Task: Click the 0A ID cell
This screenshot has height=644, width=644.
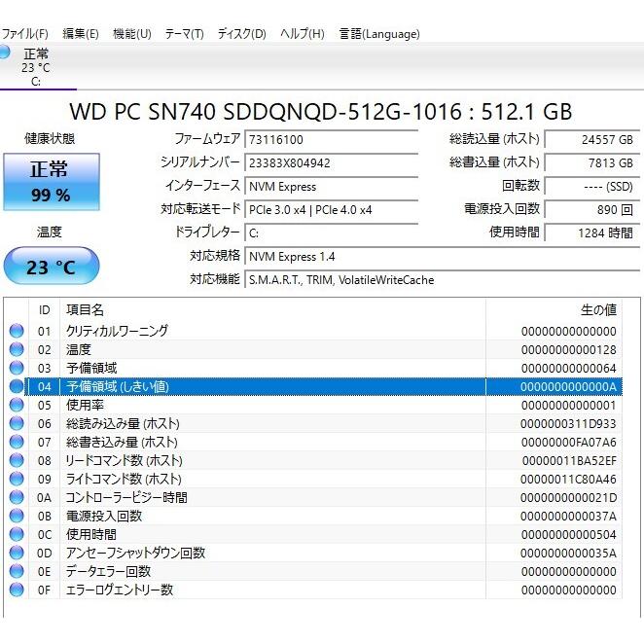Action: point(45,497)
